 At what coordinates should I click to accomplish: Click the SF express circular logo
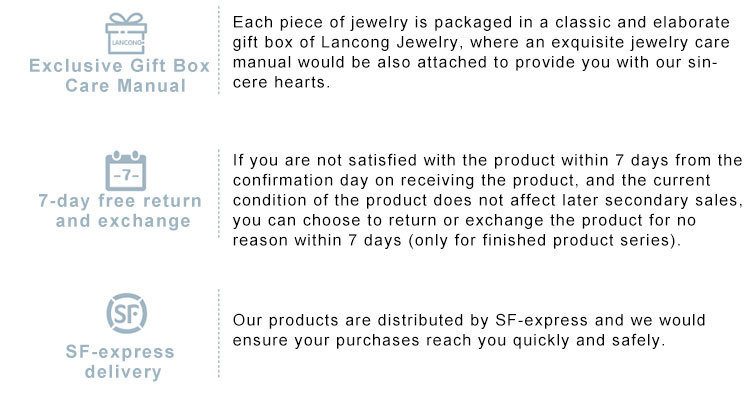(126, 314)
